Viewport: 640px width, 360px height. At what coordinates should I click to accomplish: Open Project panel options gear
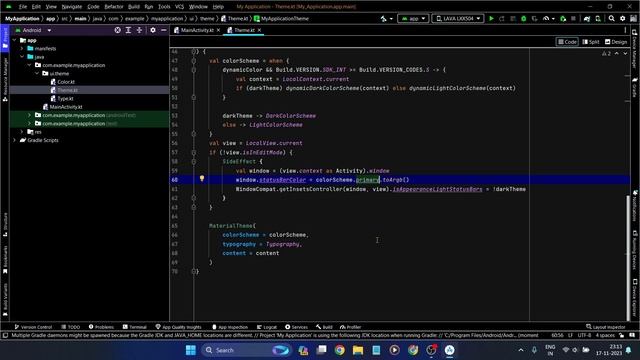153,30
